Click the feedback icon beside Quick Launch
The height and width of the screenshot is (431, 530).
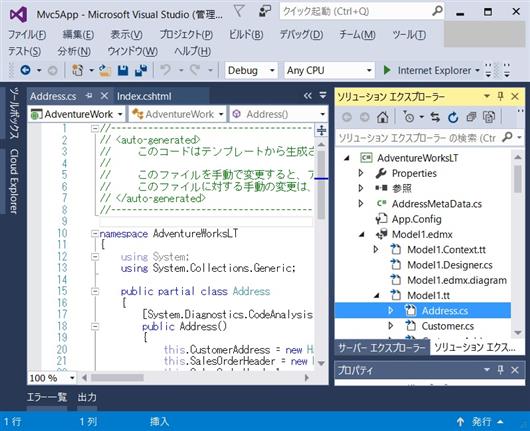(265, 11)
